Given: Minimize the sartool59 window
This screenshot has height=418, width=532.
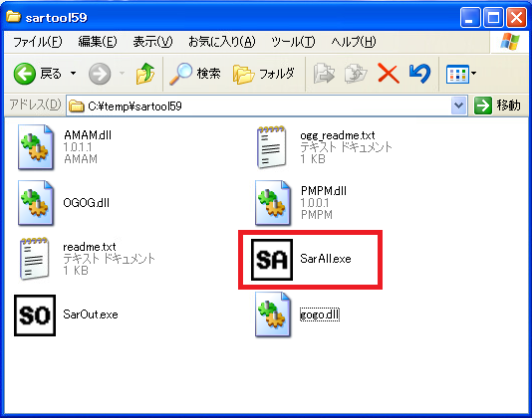Looking at the screenshot, I should [470, 17].
